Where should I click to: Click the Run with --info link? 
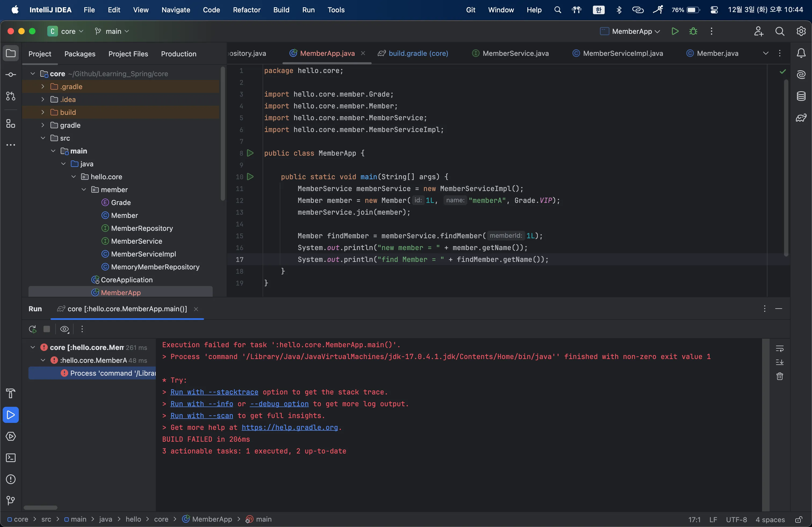[202, 404]
